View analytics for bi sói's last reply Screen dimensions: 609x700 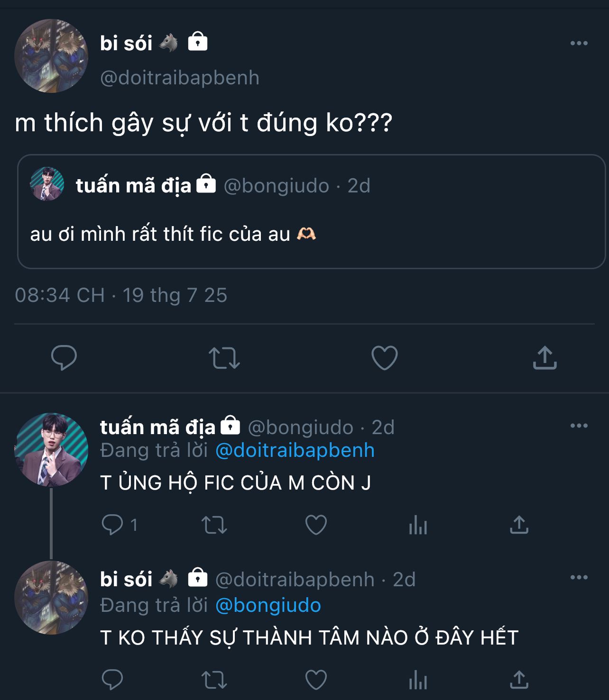click(x=418, y=680)
